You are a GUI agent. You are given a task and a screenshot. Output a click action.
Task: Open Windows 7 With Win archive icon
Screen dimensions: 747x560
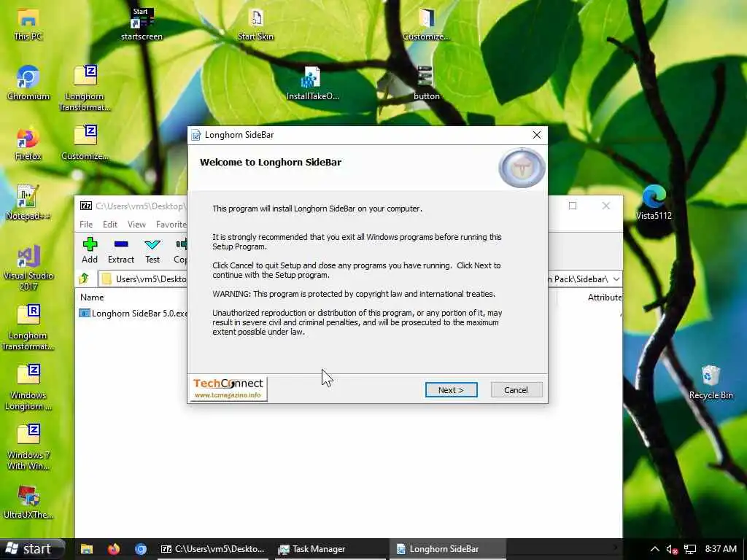pyautogui.click(x=28, y=448)
